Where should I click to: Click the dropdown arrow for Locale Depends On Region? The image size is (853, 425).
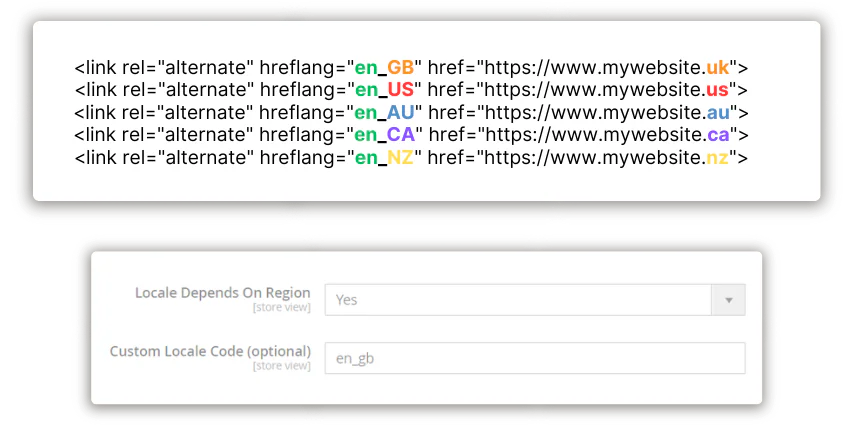click(x=728, y=299)
